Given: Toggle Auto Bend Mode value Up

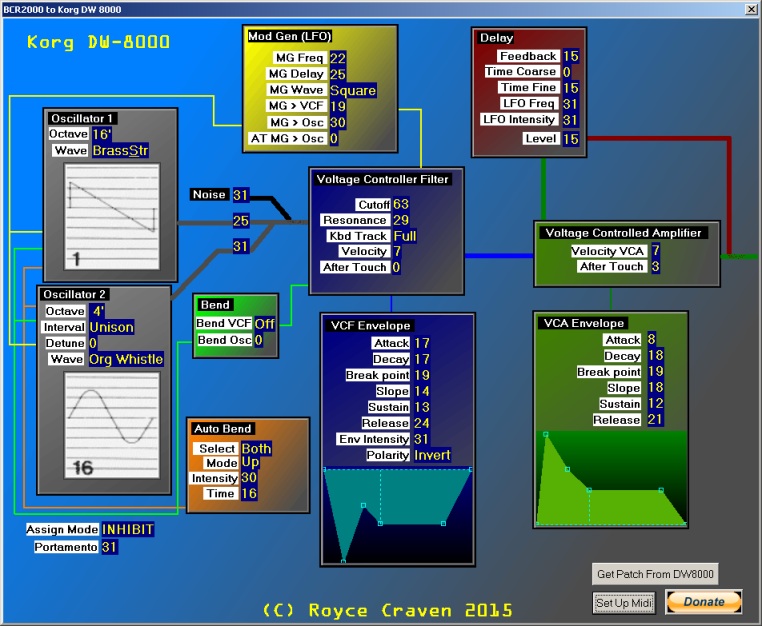Looking at the screenshot, I should 250,462.
